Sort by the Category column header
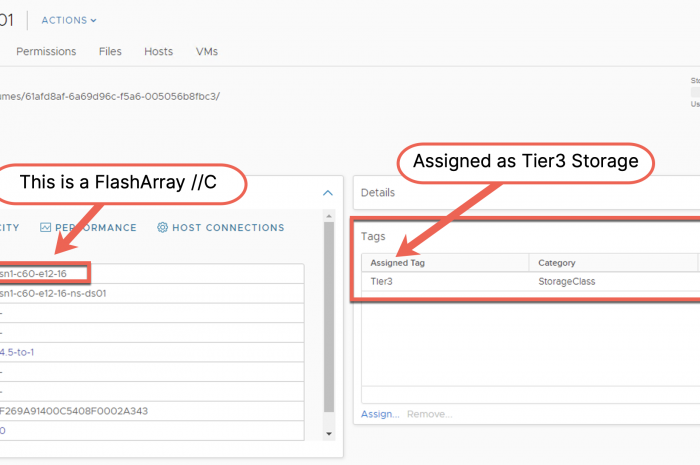This screenshot has height=465, width=700. point(556,263)
